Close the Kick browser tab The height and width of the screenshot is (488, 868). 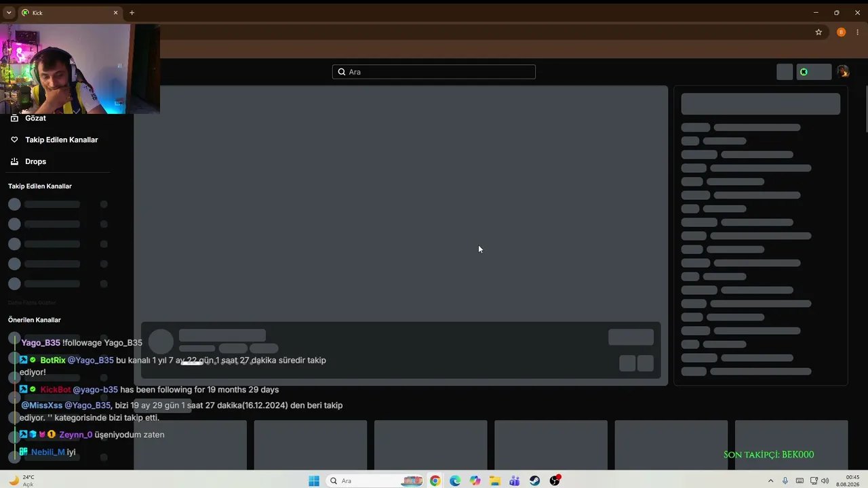(115, 13)
